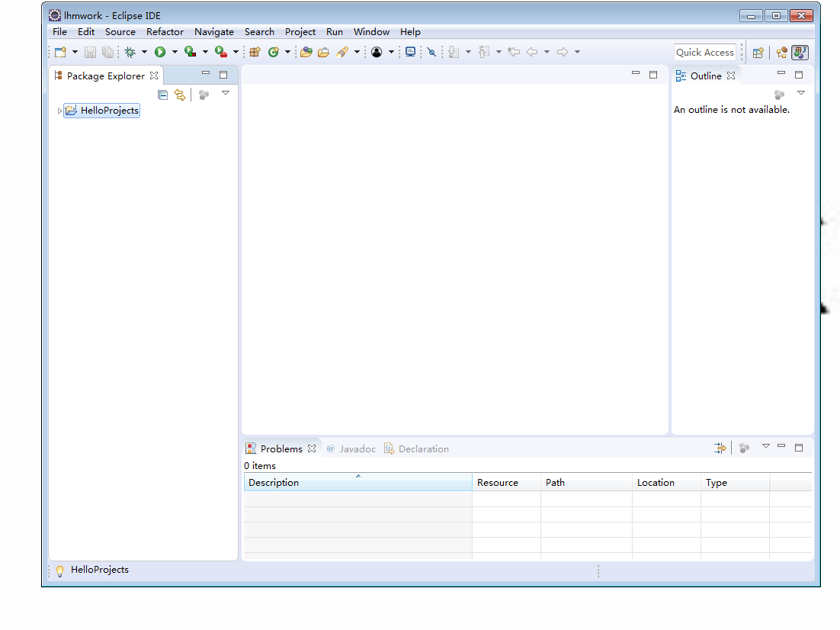Image resolution: width=840 pixels, height=630 pixels.
Task: Open the Run configurations dropdown arrow
Action: pos(175,52)
